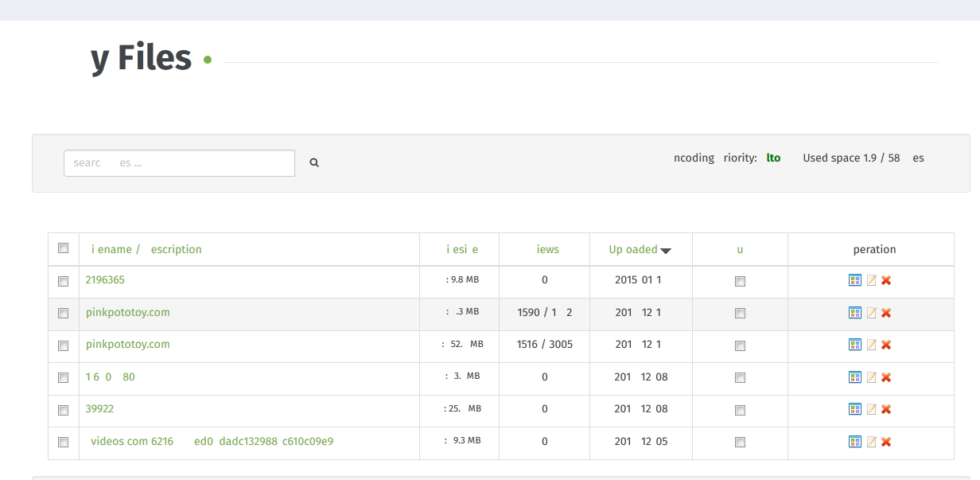Delete the 2196365 file with red X
This screenshot has width=980, height=480.
[x=886, y=280]
